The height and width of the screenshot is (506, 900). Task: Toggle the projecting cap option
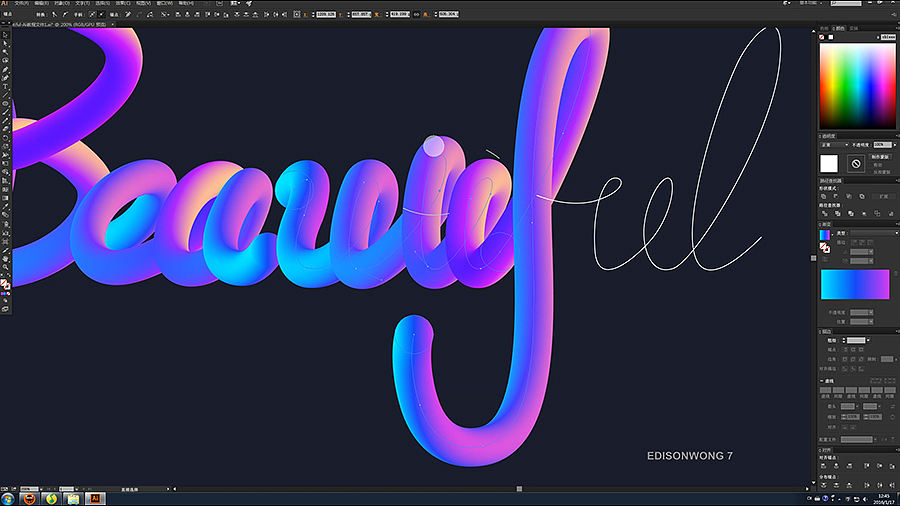coord(860,349)
